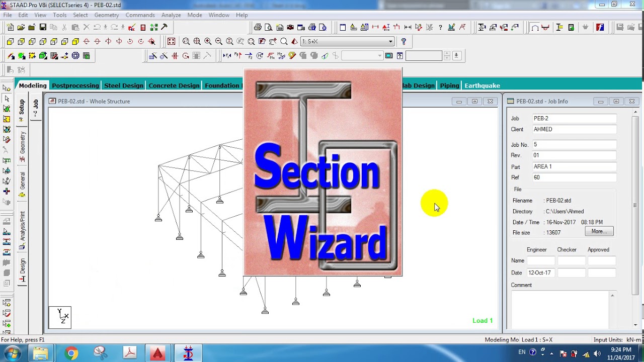Screen dimensions: 644x362
Task: Switch to the Postprocessing tab
Action: pyautogui.click(x=75, y=85)
